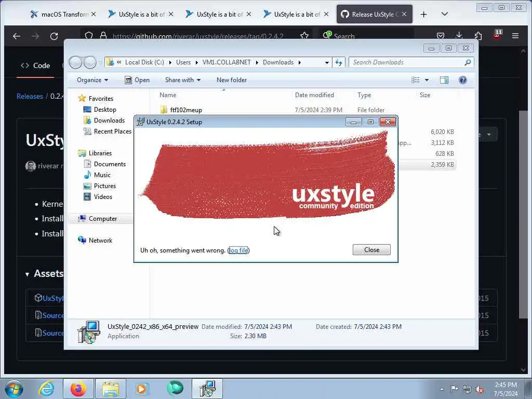
Task: Launch Internet Explorer from taskbar
Action: [46, 389]
